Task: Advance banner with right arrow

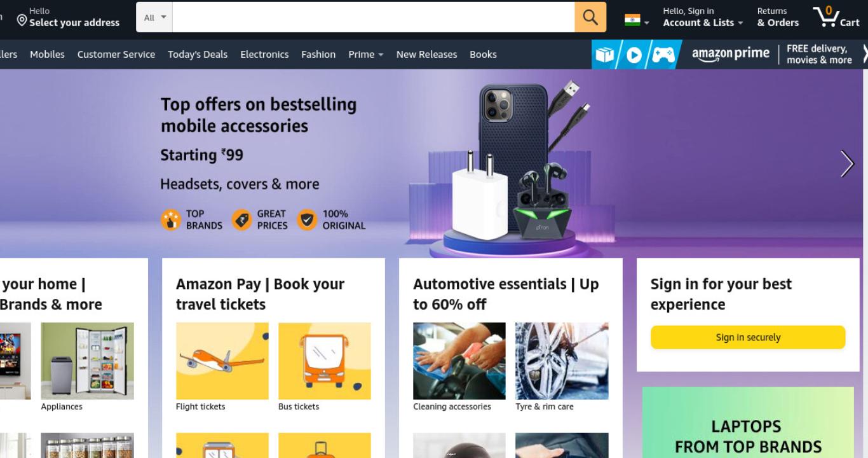Action: pyautogui.click(x=847, y=163)
